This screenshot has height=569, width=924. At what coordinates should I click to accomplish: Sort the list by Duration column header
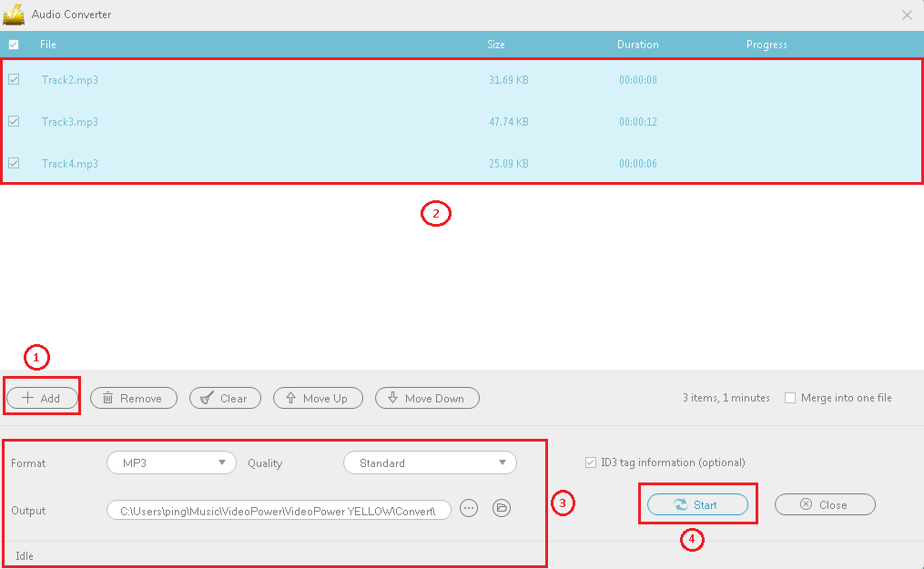pos(637,45)
